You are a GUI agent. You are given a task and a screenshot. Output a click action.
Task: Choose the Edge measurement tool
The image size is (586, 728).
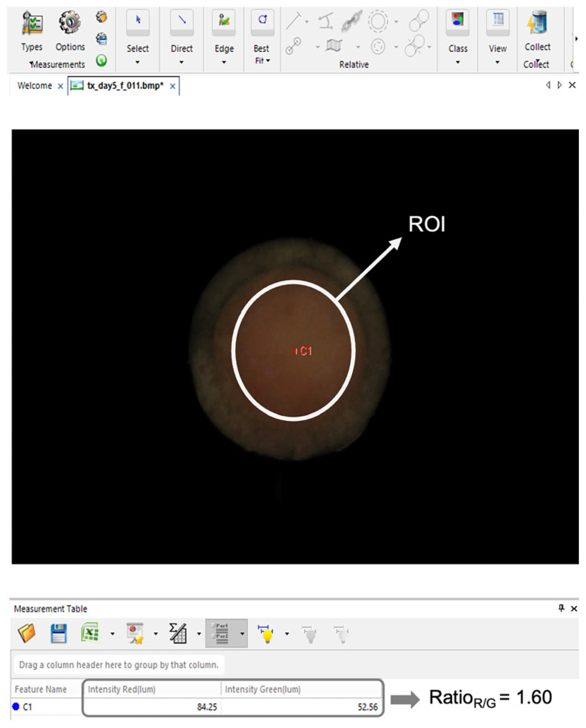point(224,22)
